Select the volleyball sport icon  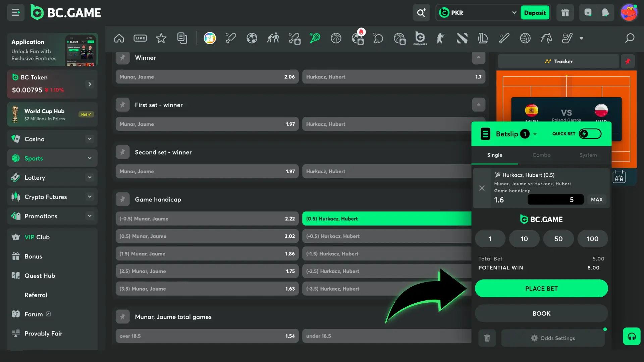click(x=525, y=38)
